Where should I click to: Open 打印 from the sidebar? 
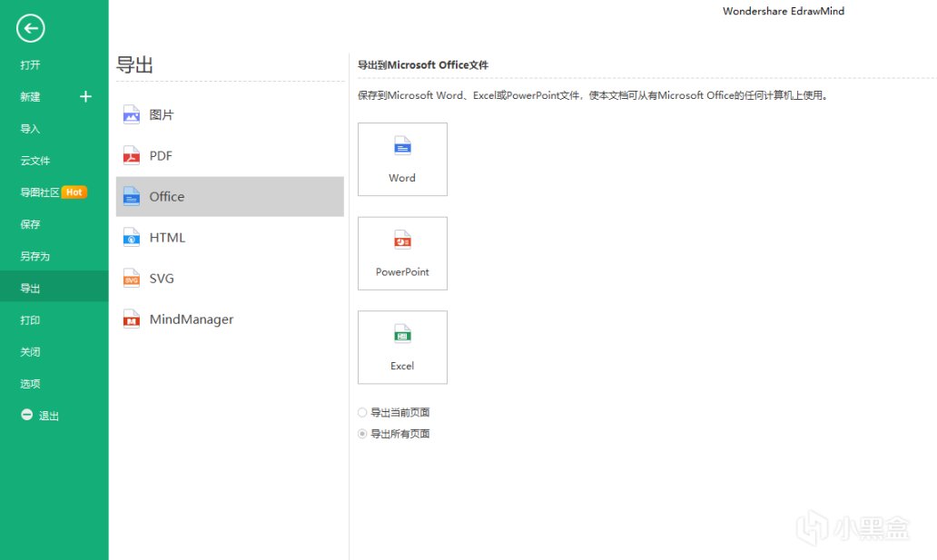click(31, 319)
